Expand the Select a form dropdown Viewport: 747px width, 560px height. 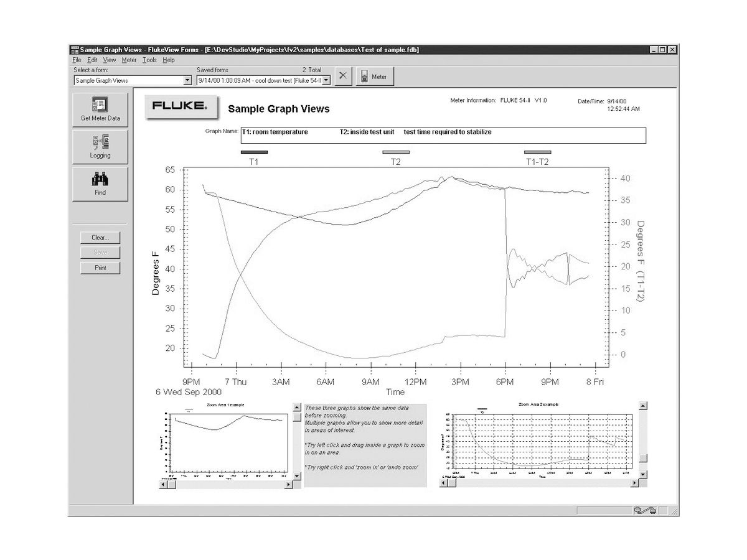pos(187,80)
